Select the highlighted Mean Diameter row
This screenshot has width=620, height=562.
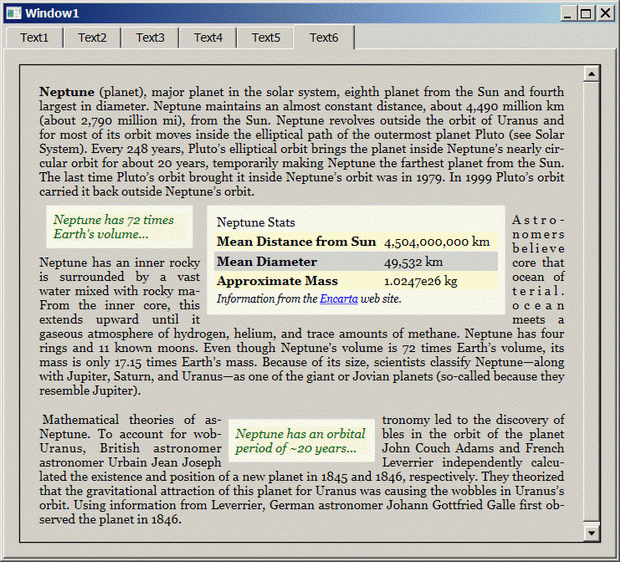tap(355, 262)
